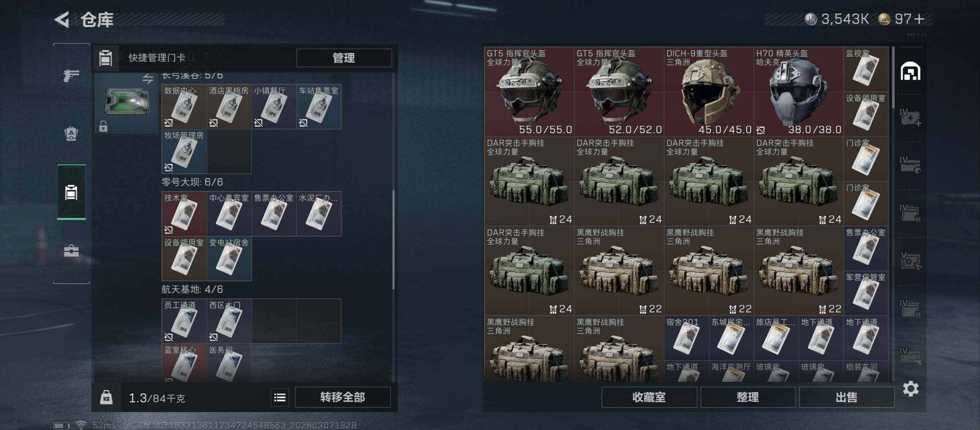Click the back arrow next to 仓库
Screen dimensions: 980x430
pos(62,19)
